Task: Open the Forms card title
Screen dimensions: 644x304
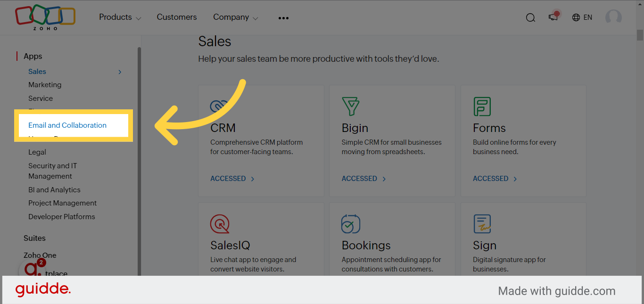Action: [x=489, y=128]
